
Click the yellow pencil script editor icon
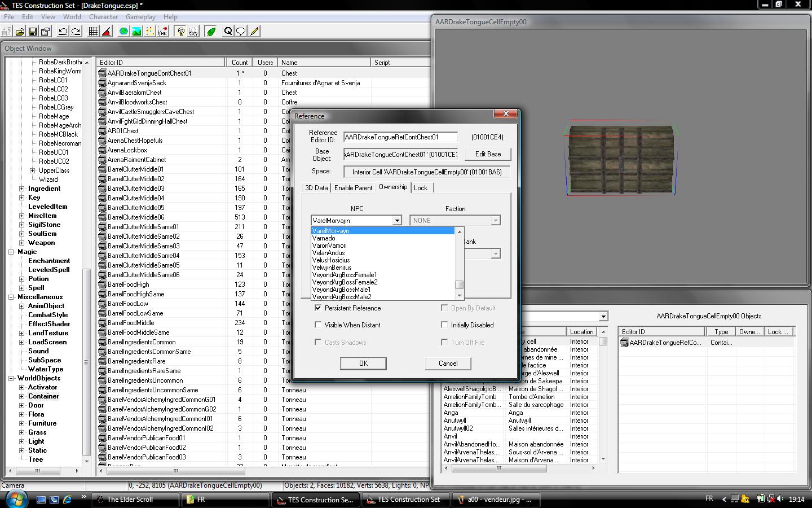click(254, 32)
